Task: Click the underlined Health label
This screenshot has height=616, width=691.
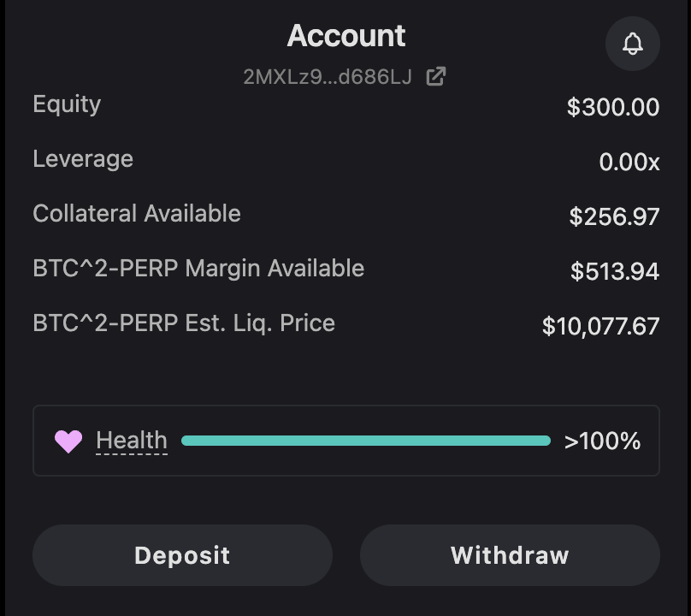Action: coord(132,441)
